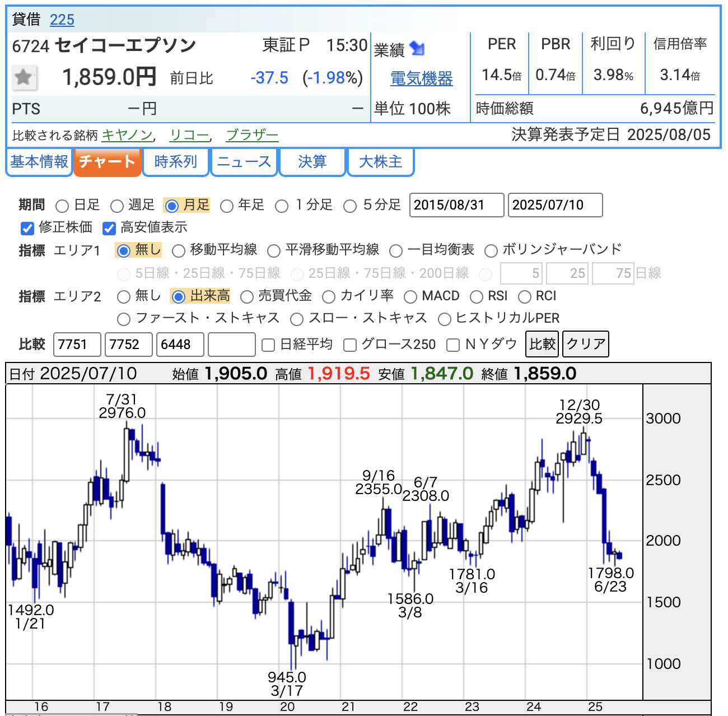The height and width of the screenshot is (716, 728).
Task: Select 無し for エリア1 indicator
Action: point(124,250)
